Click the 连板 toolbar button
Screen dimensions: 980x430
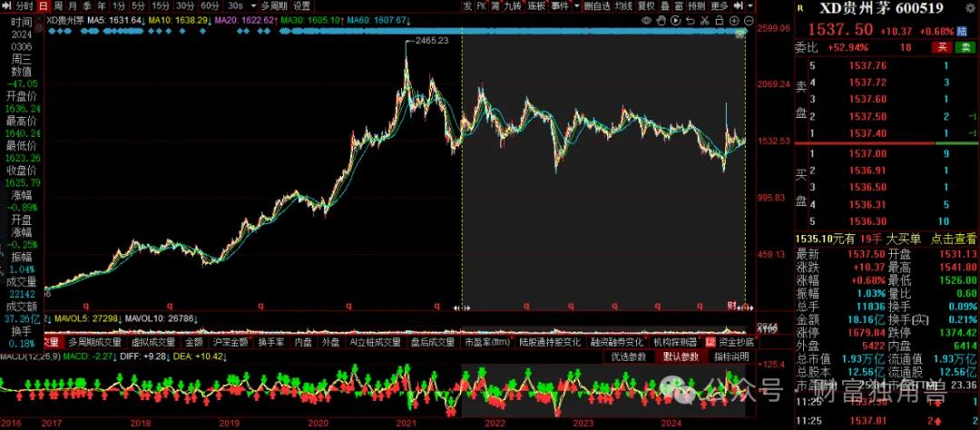point(536,6)
